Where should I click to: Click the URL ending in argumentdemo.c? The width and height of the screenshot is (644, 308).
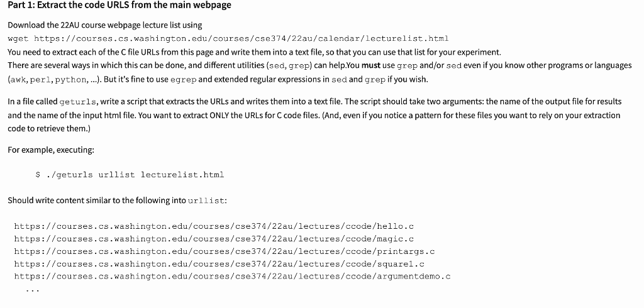(x=233, y=277)
